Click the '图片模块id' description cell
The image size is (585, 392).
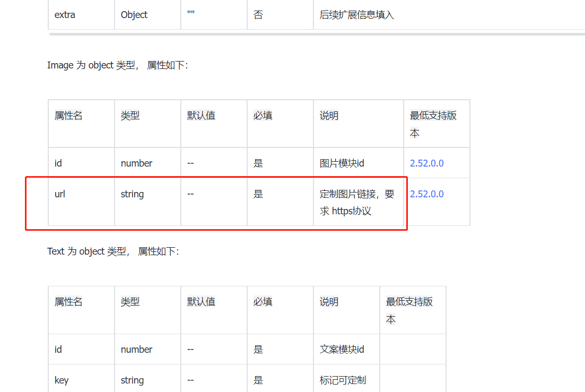point(342,163)
